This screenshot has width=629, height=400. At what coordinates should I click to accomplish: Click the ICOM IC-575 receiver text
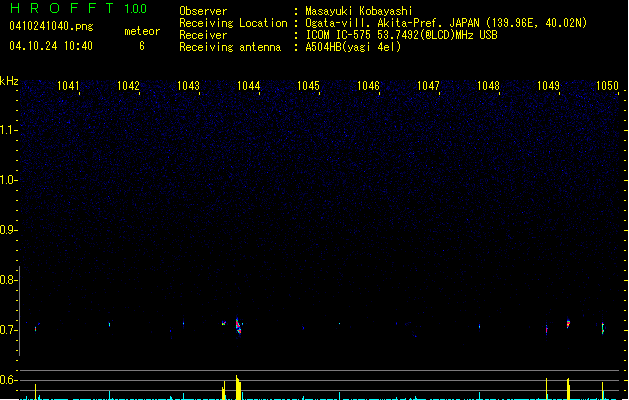pyautogui.click(x=401, y=35)
